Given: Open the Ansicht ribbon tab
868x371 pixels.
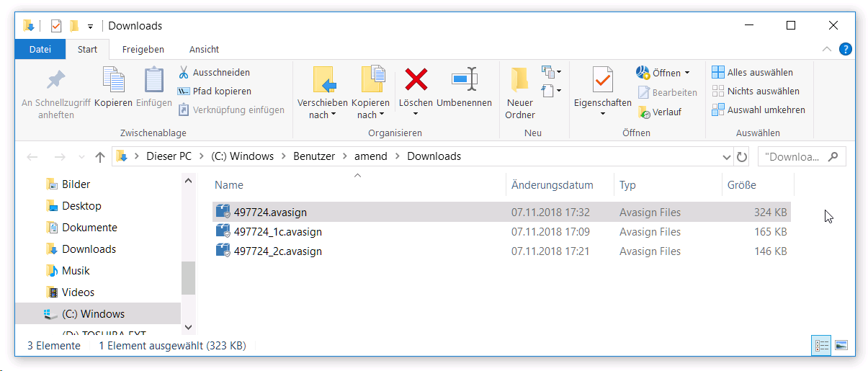Looking at the screenshot, I should coord(204,49).
